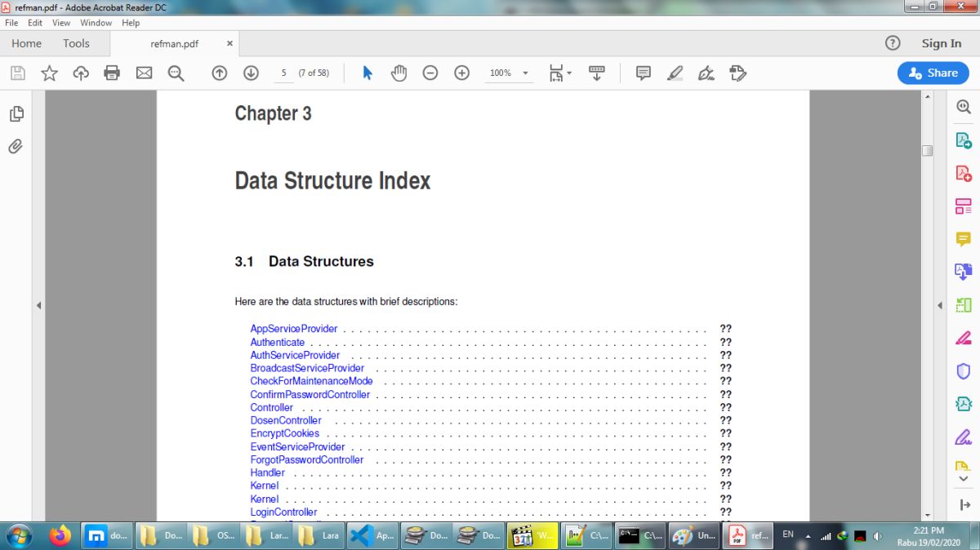Open the Sign document pen tool

(x=706, y=73)
